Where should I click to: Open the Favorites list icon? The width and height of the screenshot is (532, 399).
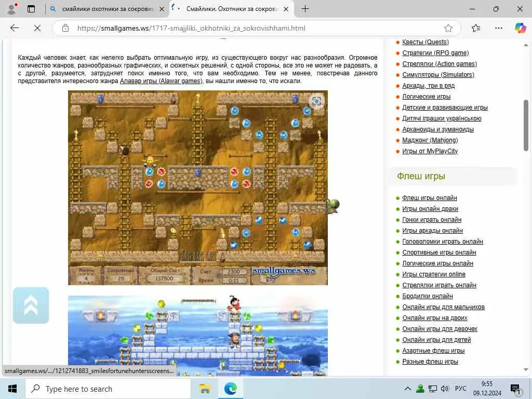pos(476,28)
